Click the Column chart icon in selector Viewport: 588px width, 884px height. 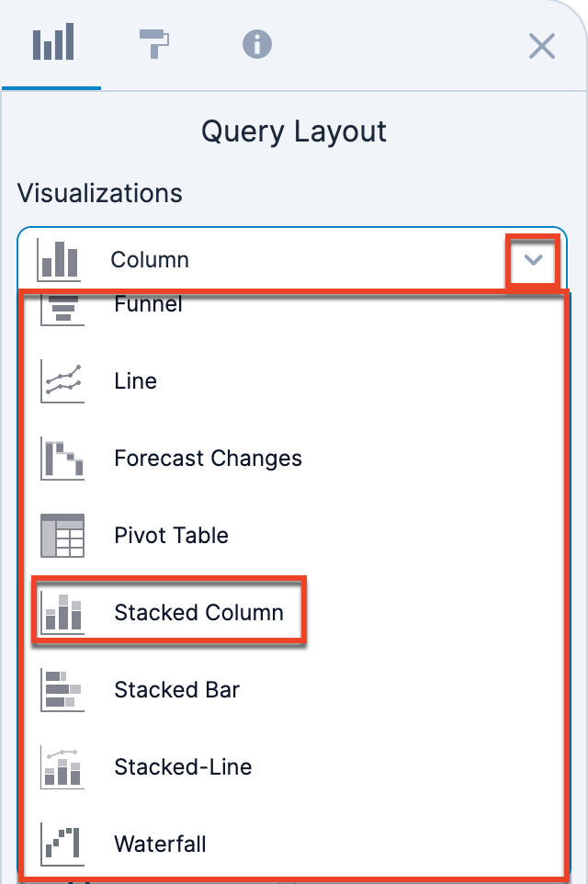tap(60, 260)
